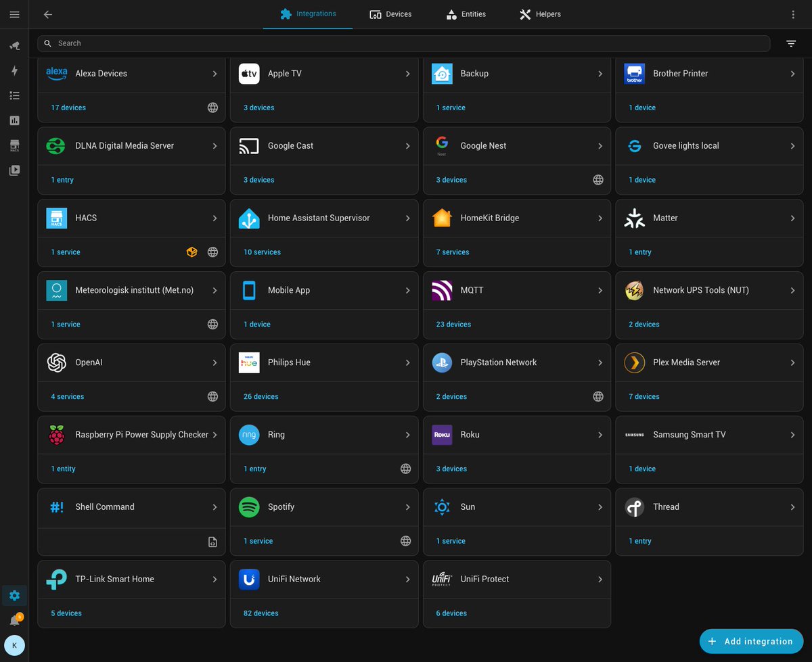Click the Roku purple logo

[x=442, y=435]
